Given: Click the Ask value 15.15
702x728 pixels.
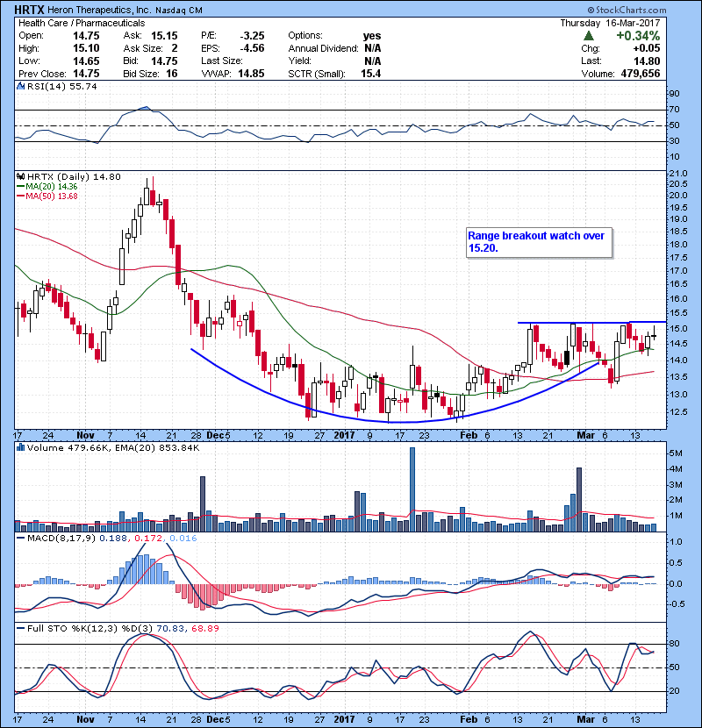Looking at the screenshot, I should click(x=164, y=36).
